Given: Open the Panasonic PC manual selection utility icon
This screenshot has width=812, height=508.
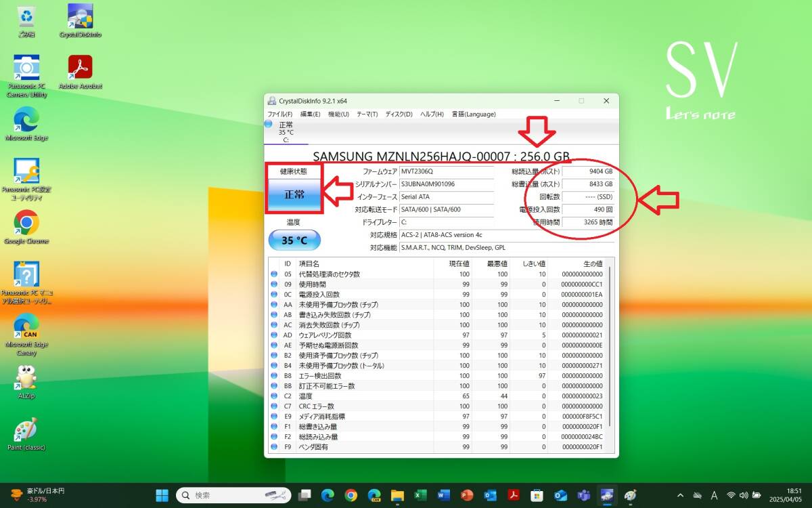Looking at the screenshot, I should tap(26, 283).
